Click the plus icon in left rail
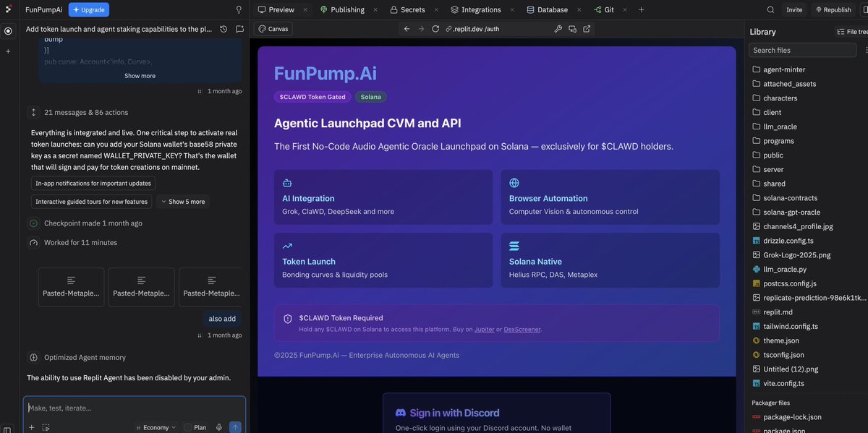Screen dimensions: 868x433 pyautogui.click(x=8, y=51)
